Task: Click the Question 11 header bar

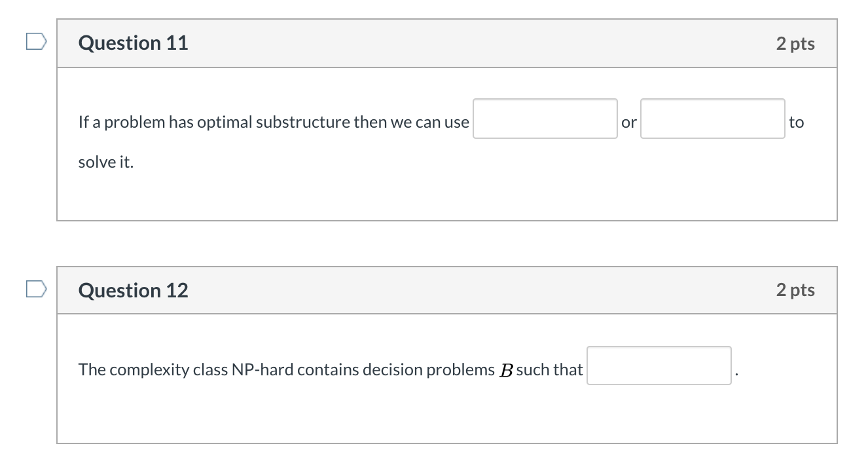Action: coord(447,43)
